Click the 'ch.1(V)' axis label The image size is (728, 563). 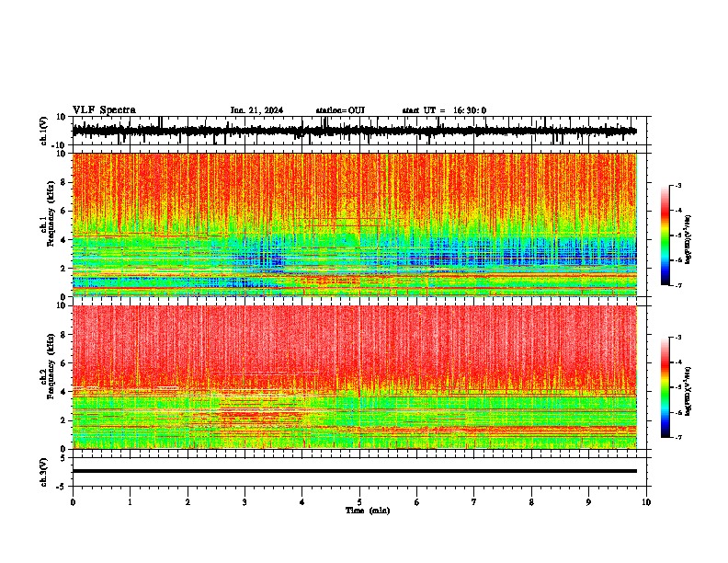coord(44,131)
